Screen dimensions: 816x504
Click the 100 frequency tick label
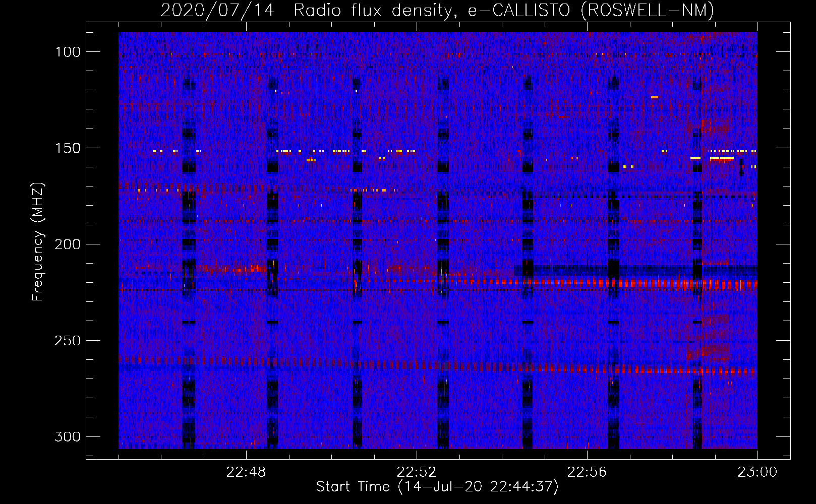pyautogui.click(x=67, y=52)
